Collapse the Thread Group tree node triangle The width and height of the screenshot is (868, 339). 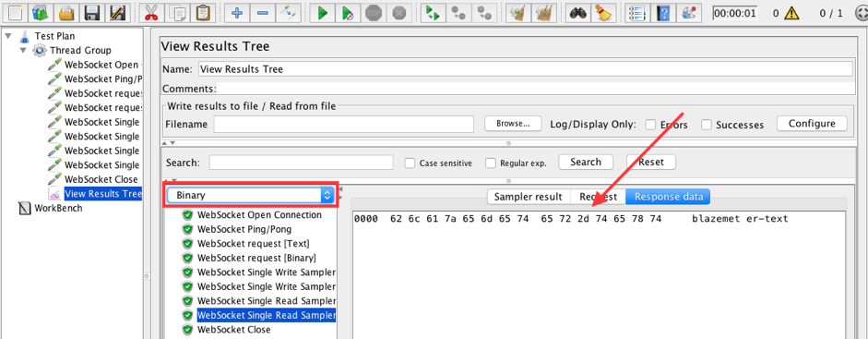[23, 51]
